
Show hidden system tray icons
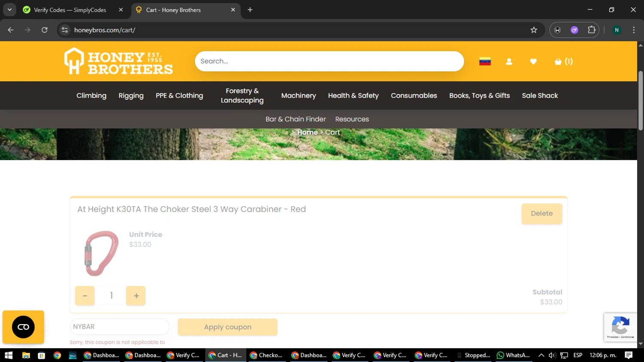click(541, 355)
